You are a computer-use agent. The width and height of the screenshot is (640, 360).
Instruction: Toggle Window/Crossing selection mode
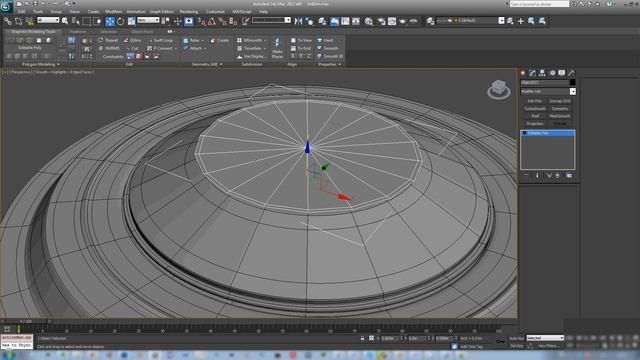tap(97, 21)
